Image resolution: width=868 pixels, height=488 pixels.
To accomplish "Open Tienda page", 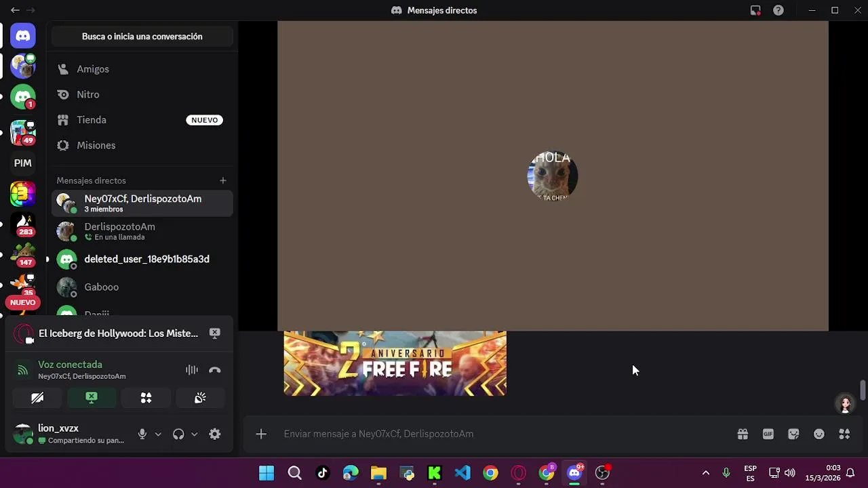I will [142, 120].
